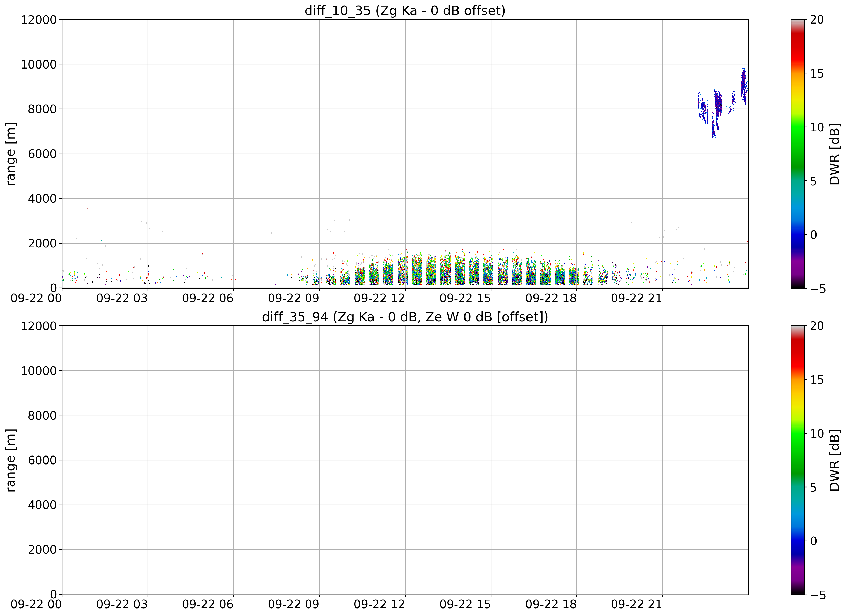This screenshot has height=616, width=847.
Task: Click the "5" tick on the upper colorbar
Action: pos(813,181)
